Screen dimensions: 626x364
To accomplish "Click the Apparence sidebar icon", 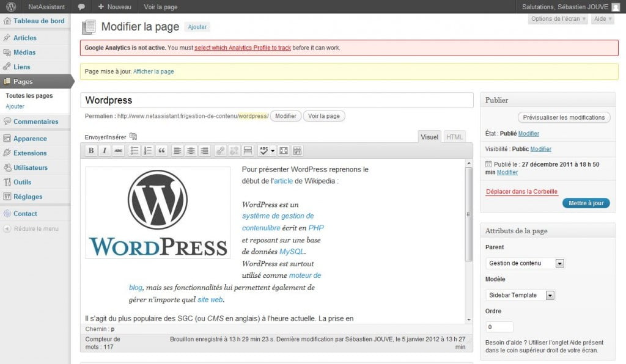I will 7,139.
